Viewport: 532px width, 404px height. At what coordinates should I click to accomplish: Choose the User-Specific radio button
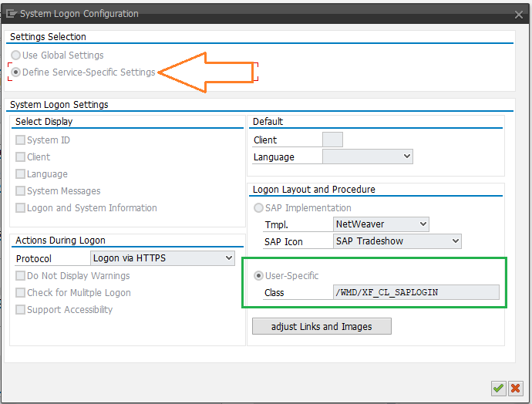coord(258,276)
